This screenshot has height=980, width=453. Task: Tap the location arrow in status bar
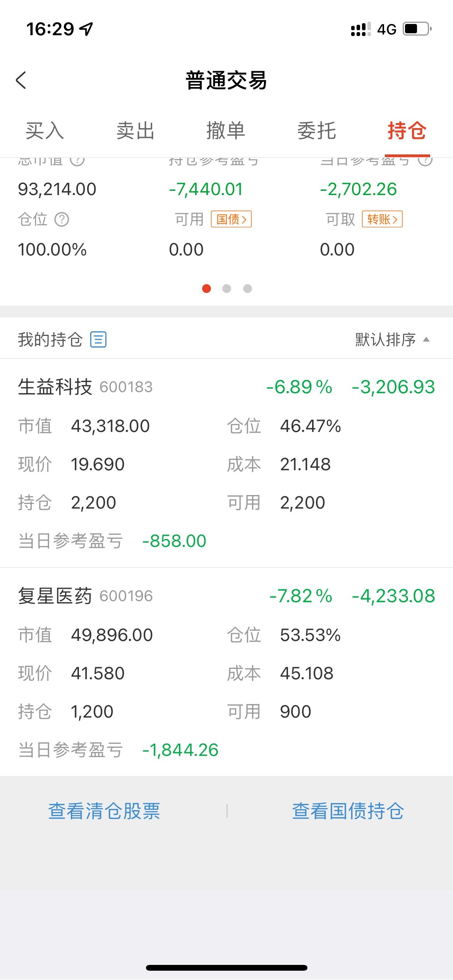(86, 29)
